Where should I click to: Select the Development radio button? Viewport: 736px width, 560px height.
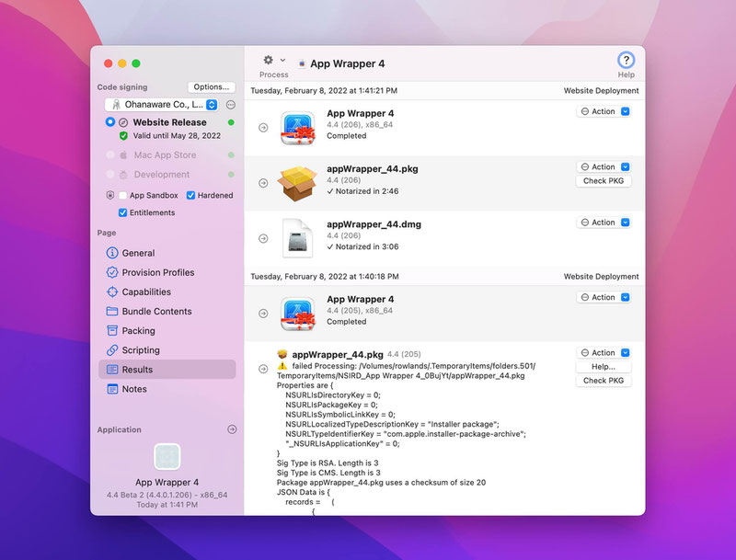coord(110,175)
